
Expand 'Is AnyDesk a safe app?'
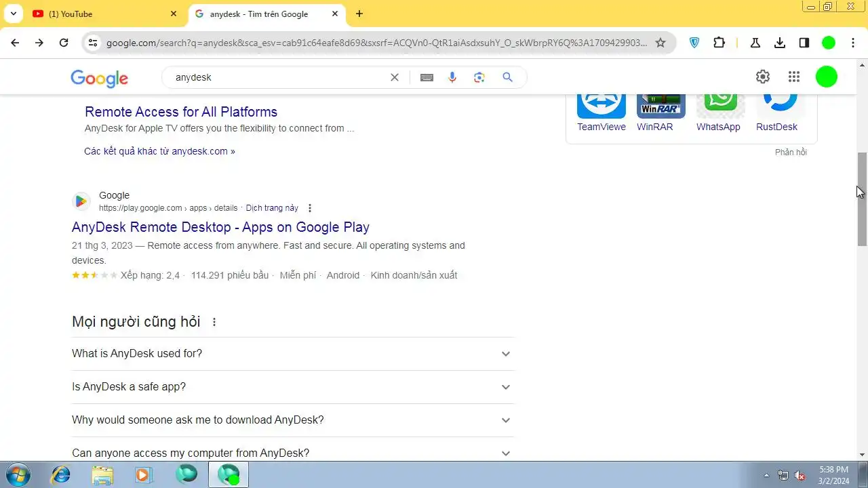(x=293, y=387)
